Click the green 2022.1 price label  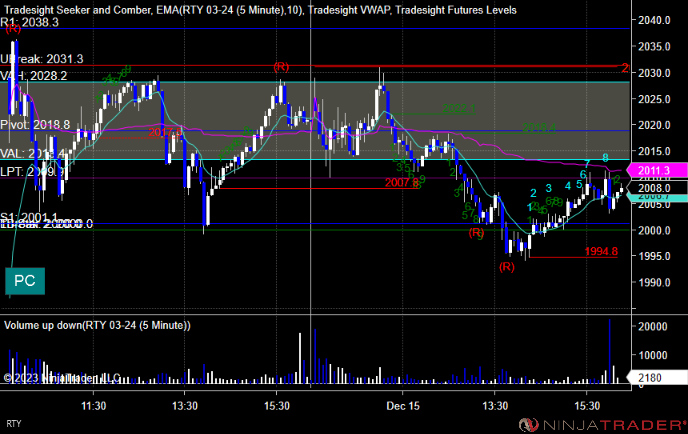459,108
